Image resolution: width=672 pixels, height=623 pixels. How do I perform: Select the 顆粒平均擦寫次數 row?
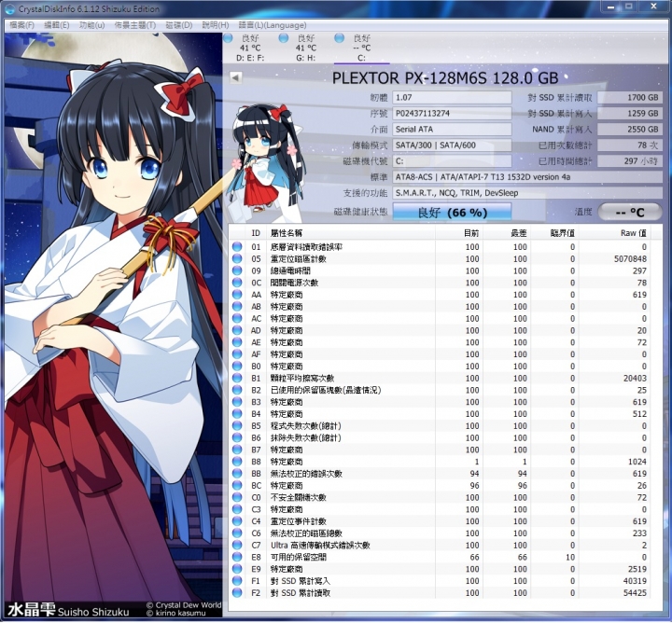[x=440, y=378]
